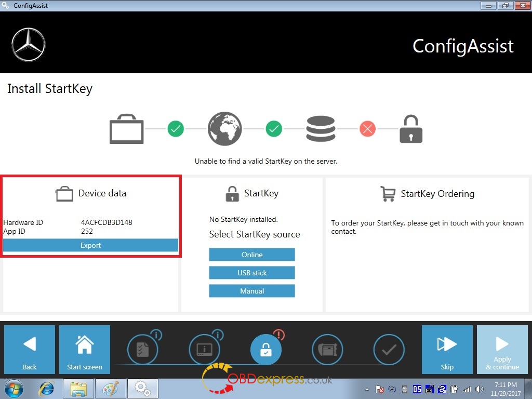Skip the StartKey installation step
The image size is (532, 399).
[x=447, y=349]
